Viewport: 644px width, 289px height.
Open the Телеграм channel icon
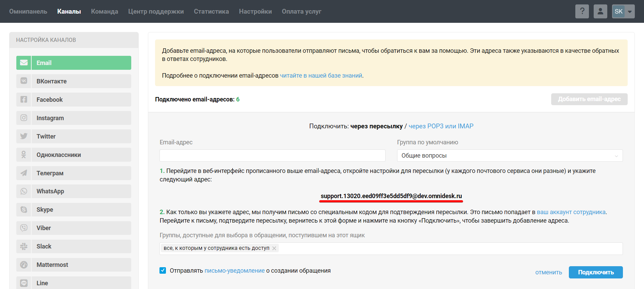[x=24, y=173]
